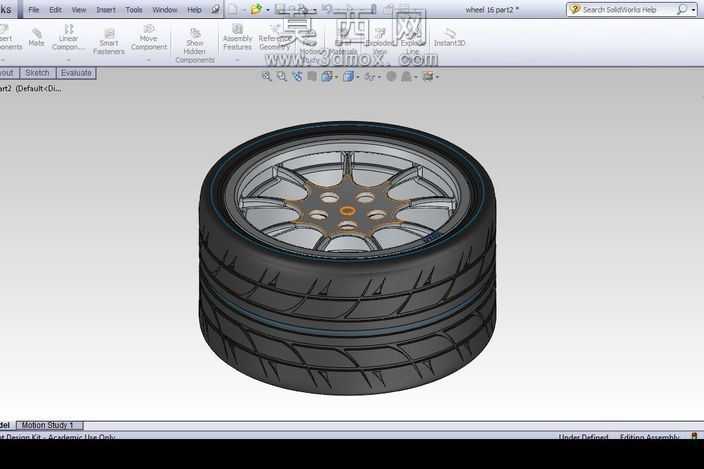Expand Apply Scene dropdown arrow

(416, 77)
